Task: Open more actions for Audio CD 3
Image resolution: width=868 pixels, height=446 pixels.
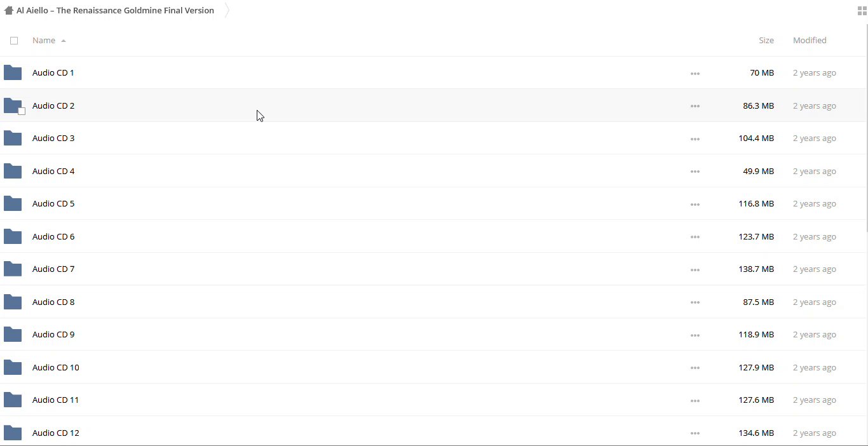Action: [695, 139]
